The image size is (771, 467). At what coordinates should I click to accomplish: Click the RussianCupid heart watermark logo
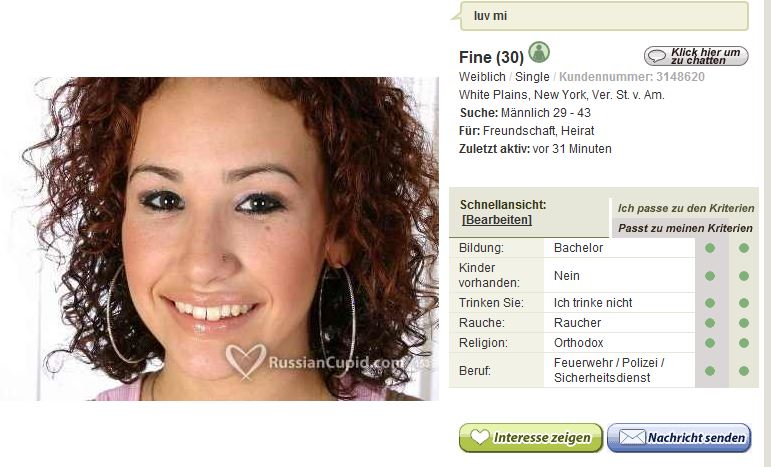tap(245, 361)
